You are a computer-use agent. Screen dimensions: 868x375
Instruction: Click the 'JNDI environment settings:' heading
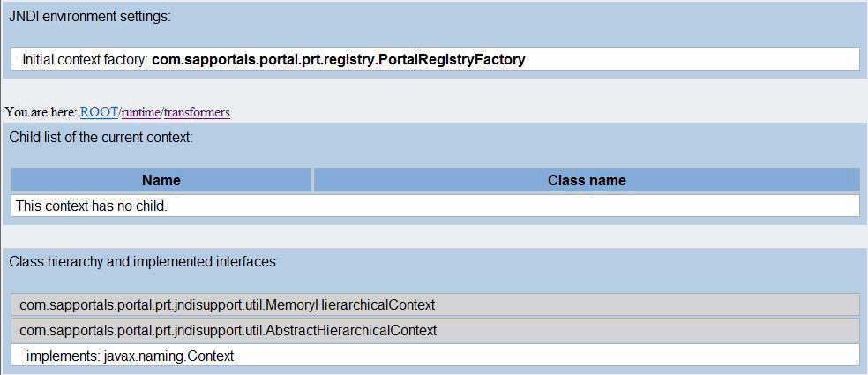[x=90, y=17]
